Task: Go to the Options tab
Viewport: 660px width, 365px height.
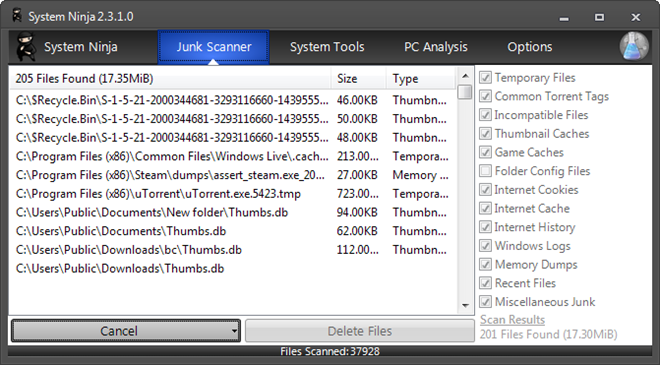Action: click(x=530, y=47)
